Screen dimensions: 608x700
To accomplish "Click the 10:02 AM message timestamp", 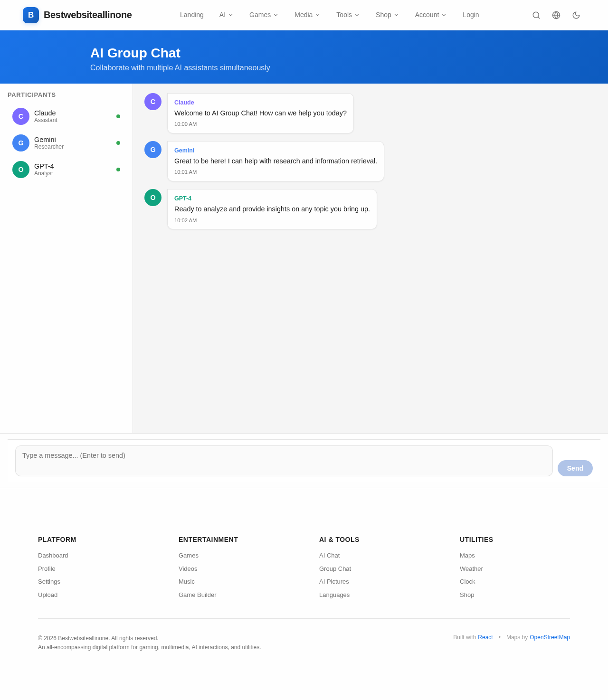I will [x=185, y=221].
